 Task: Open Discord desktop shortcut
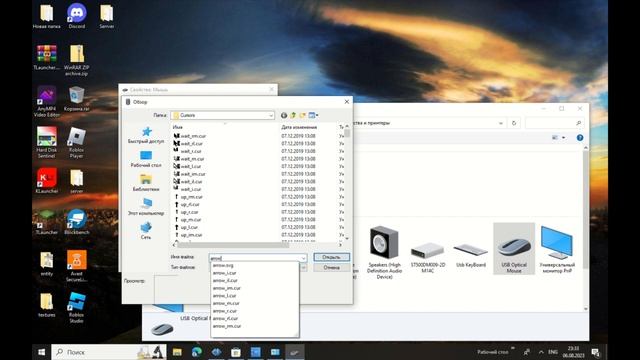77,16
